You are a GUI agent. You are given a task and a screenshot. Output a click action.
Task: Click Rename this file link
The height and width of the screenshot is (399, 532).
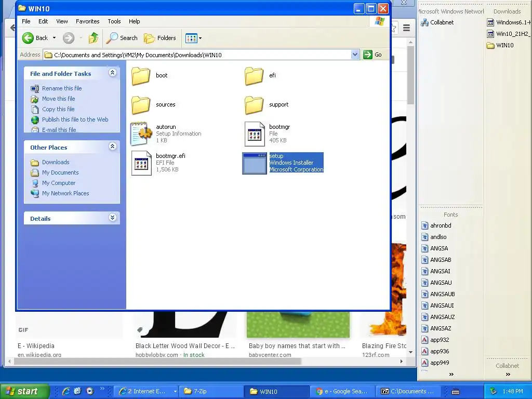[x=62, y=88]
